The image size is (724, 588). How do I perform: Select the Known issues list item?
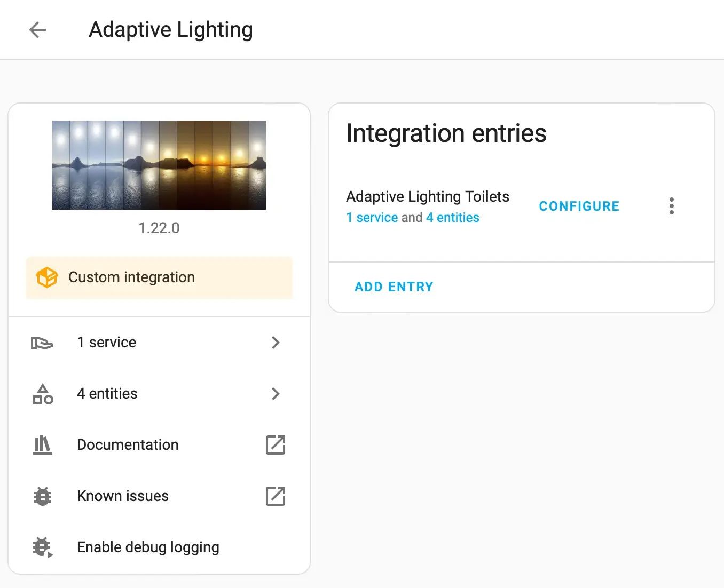[123, 496]
